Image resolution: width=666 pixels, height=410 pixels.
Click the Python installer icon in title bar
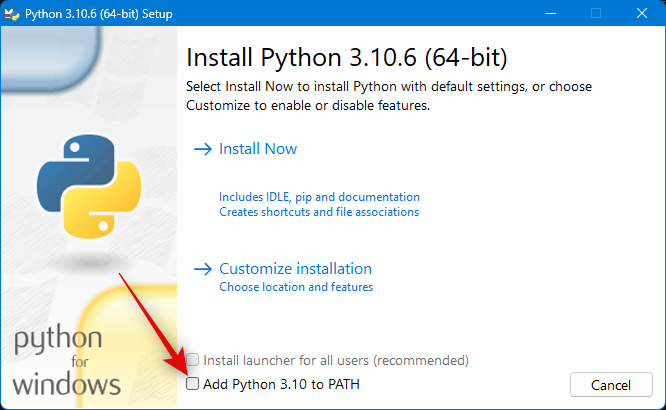coord(13,13)
